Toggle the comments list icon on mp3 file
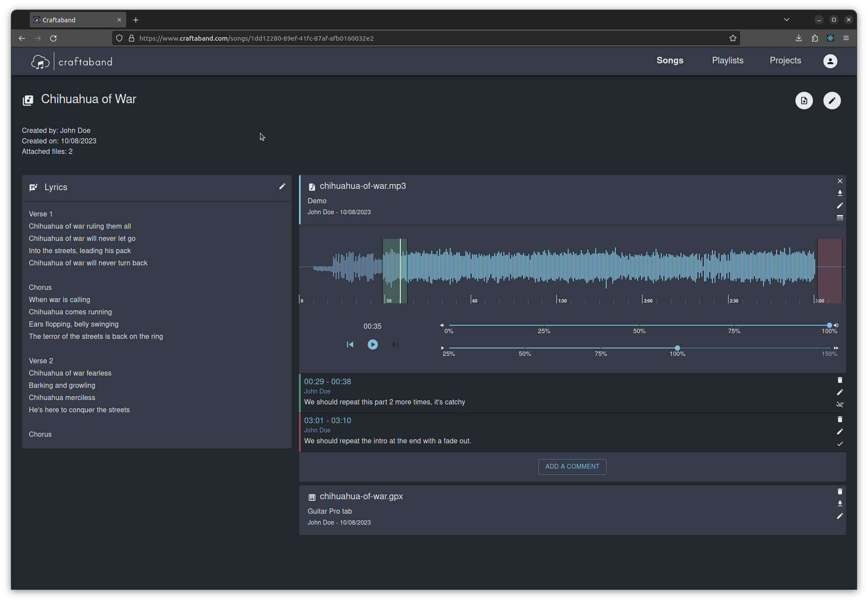The height and width of the screenshot is (602, 868). (x=840, y=218)
